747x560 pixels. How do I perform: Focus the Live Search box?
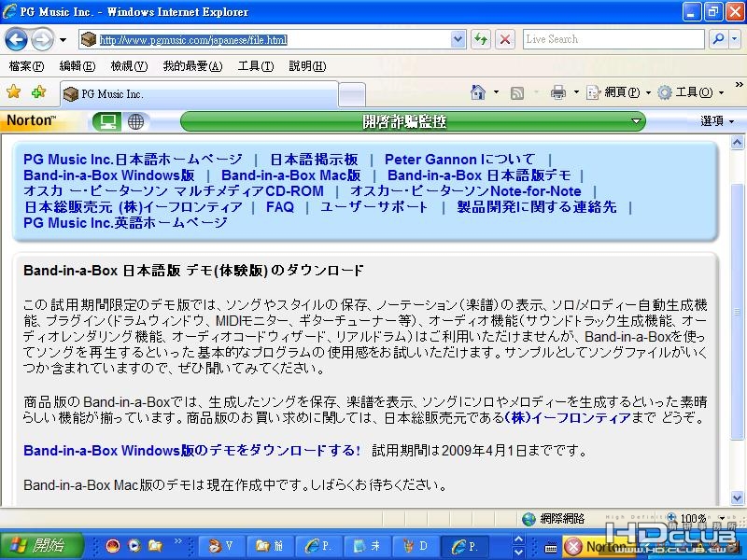[613, 39]
